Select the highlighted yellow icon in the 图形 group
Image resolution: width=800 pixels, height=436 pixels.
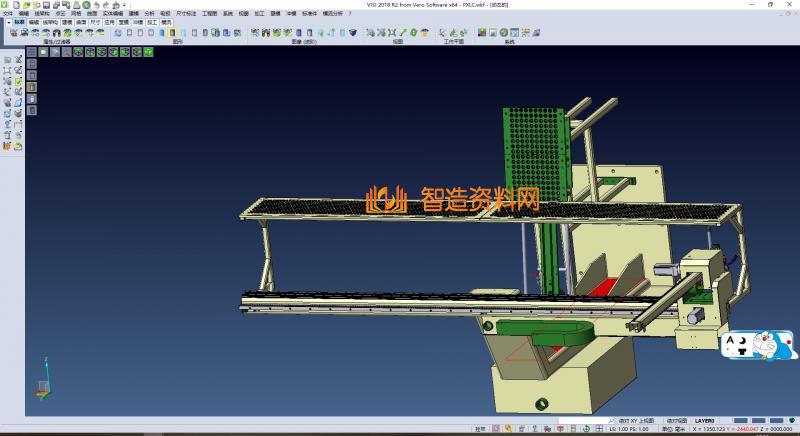(173, 33)
